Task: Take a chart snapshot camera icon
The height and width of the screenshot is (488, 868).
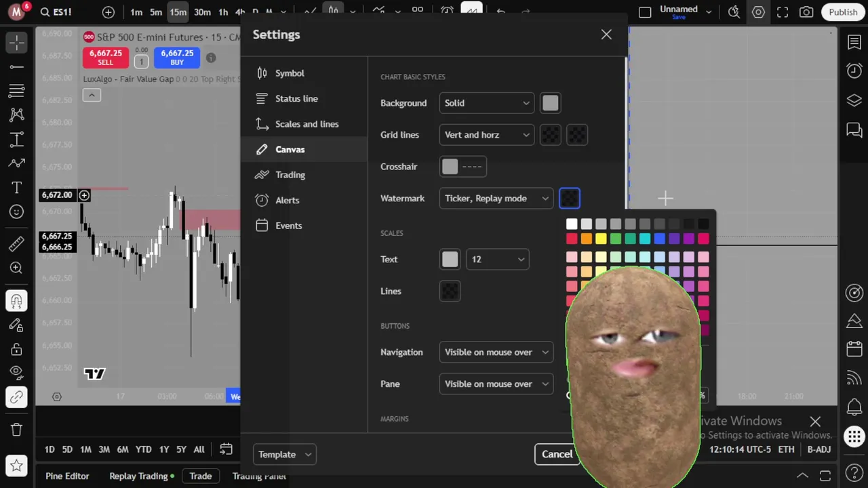Action: coord(806,12)
